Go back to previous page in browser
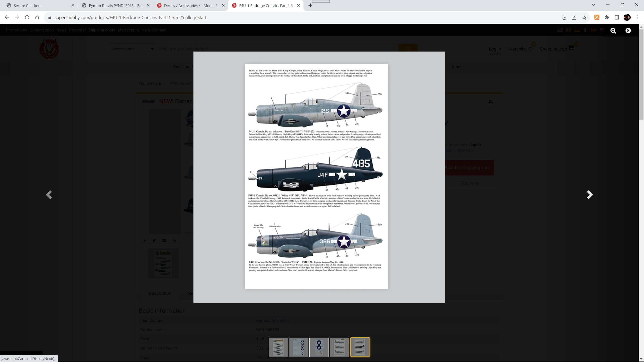644x362 pixels. 7,17
